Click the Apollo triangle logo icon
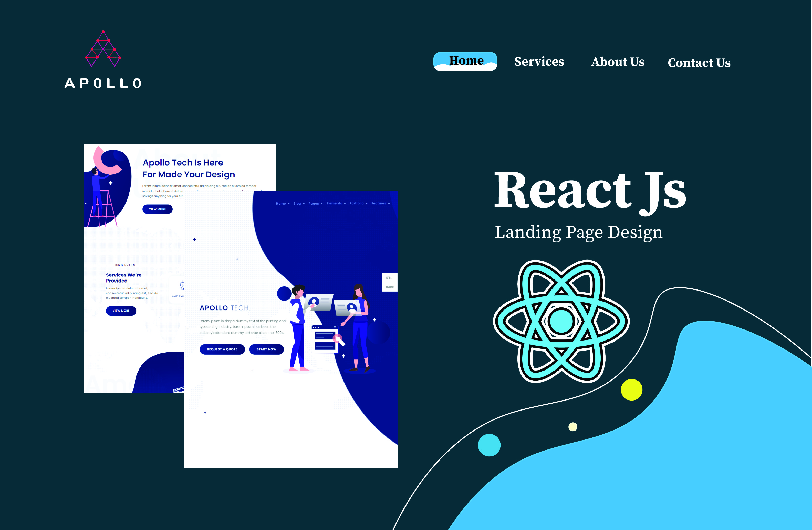 pos(103,49)
